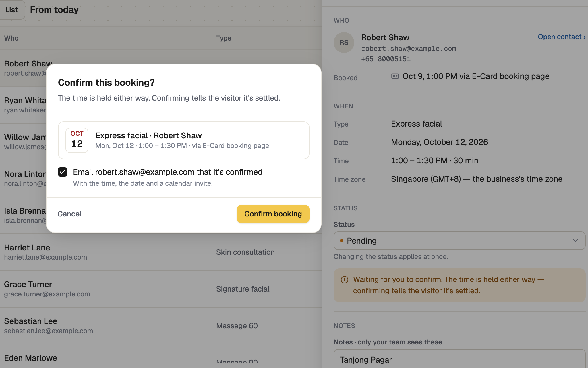Click harriet.lane@example.com email text
Image resolution: width=588 pixels, height=368 pixels.
point(45,257)
